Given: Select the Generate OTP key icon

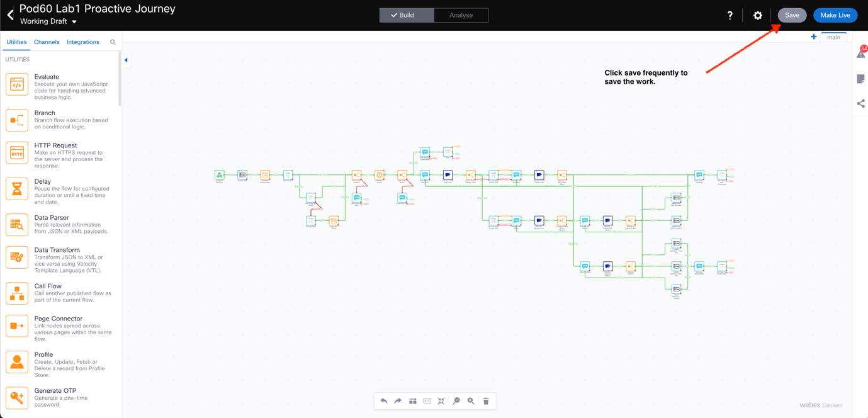Looking at the screenshot, I should coord(17,398).
